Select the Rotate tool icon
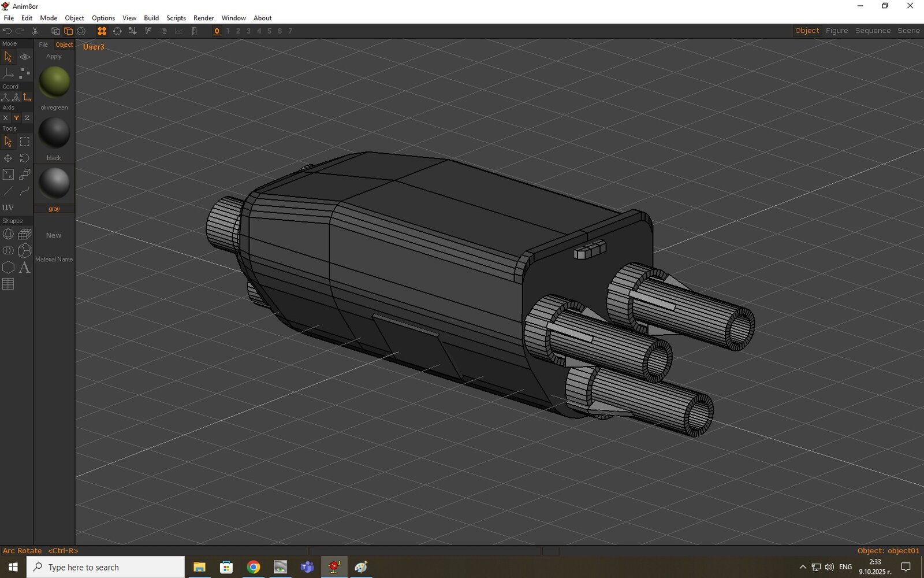924x578 pixels. [x=25, y=158]
